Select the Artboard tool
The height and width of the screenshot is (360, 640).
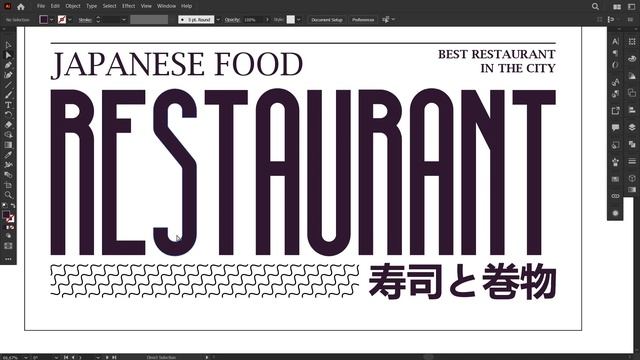(8, 185)
